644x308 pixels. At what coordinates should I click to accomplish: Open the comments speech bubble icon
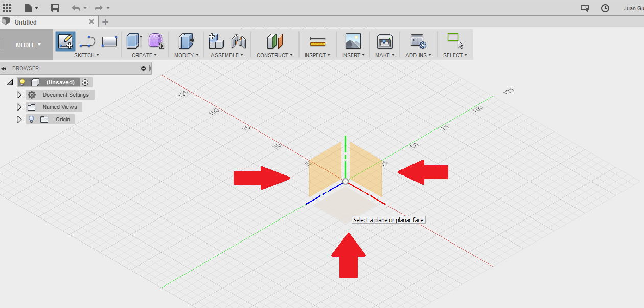click(x=585, y=8)
